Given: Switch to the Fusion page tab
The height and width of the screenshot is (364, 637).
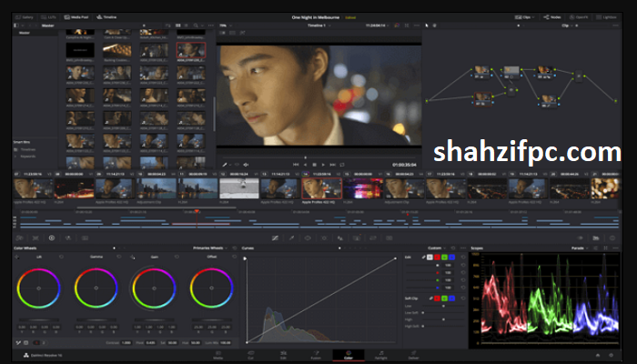Looking at the screenshot, I should (x=316, y=355).
